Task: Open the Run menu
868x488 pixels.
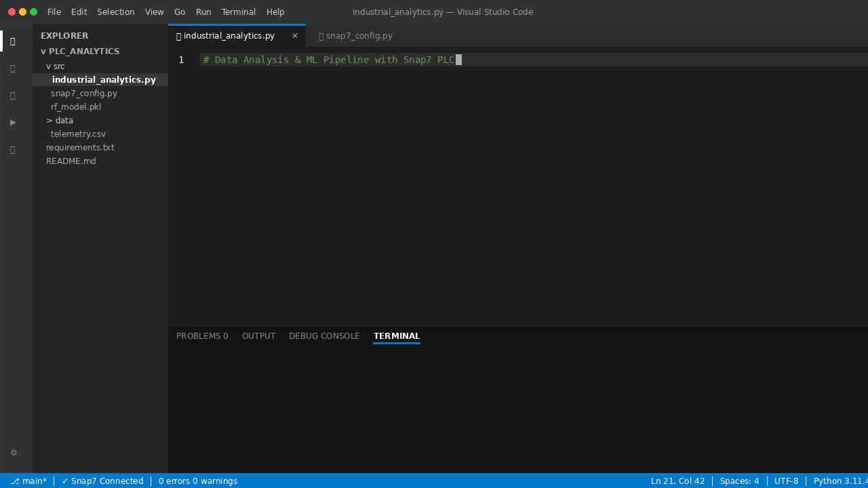Action: (203, 12)
